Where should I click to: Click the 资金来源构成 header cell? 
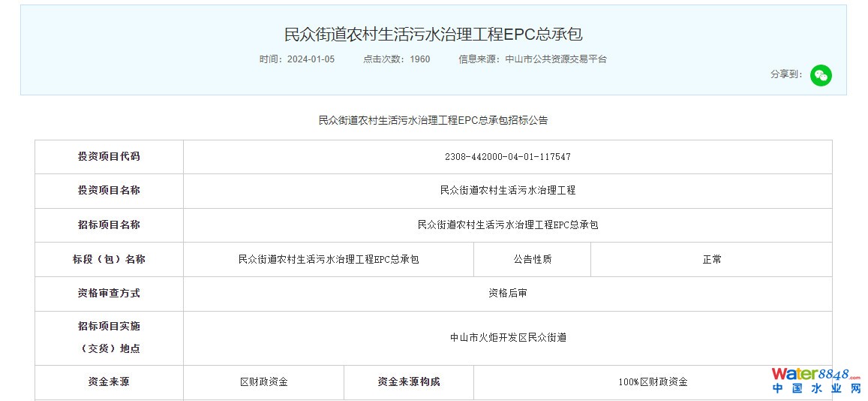point(408,381)
